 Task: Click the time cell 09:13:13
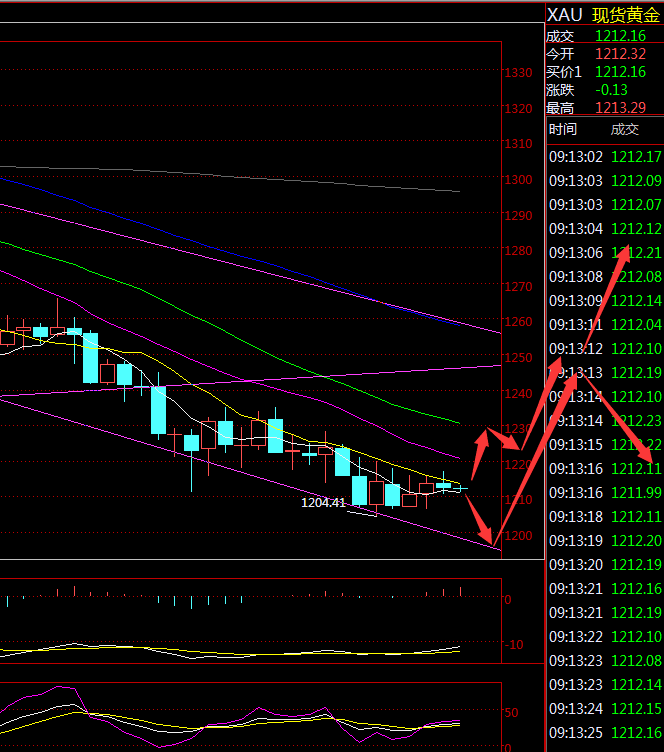(576, 373)
